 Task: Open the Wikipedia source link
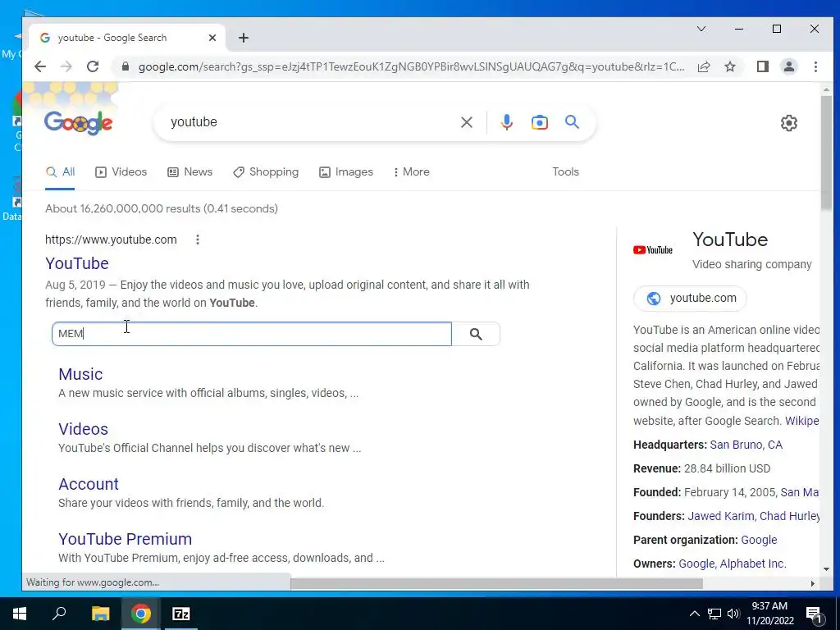802,421
